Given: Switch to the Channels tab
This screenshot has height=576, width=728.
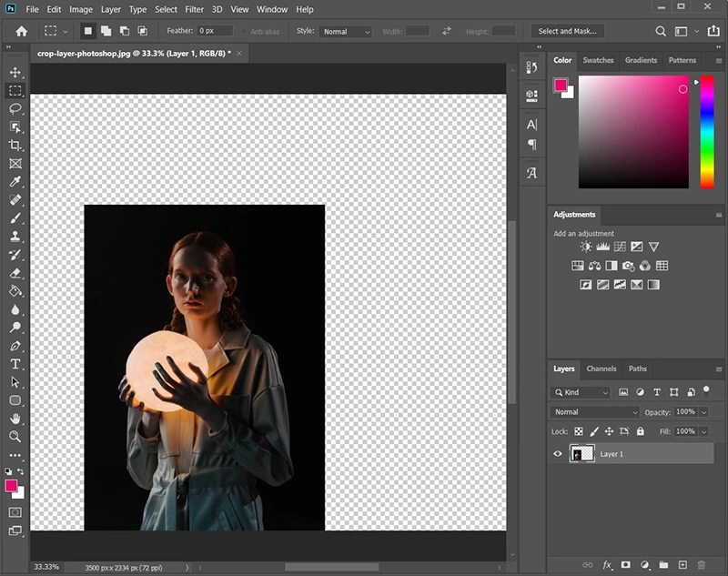Looking at the screenshot, I should point(601,369).
